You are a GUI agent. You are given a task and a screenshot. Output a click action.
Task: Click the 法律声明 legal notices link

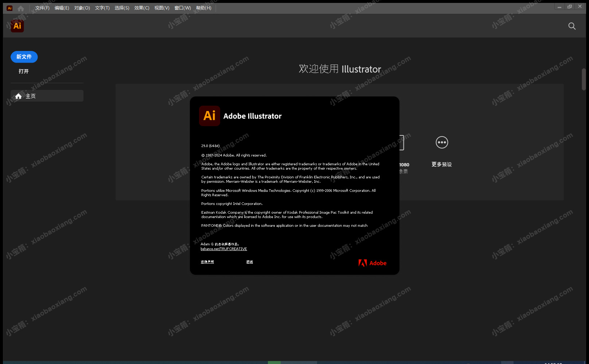(x=207, y=262)
